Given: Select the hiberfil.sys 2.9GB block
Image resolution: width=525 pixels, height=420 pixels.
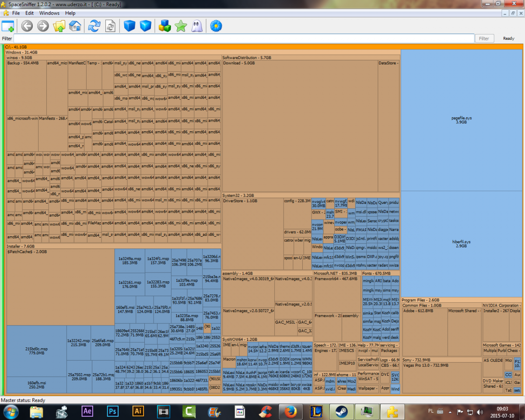Looking at the screenshot, I should click(462, 244).
